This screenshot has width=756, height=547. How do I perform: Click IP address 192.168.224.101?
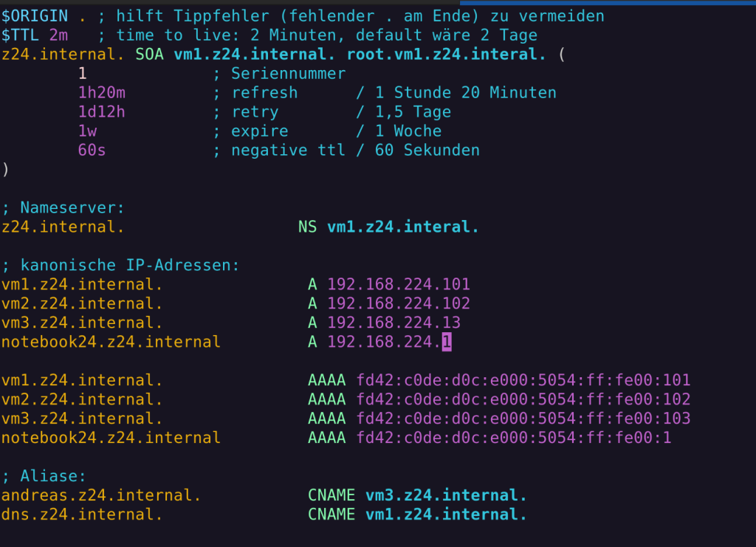coord(399,284)
